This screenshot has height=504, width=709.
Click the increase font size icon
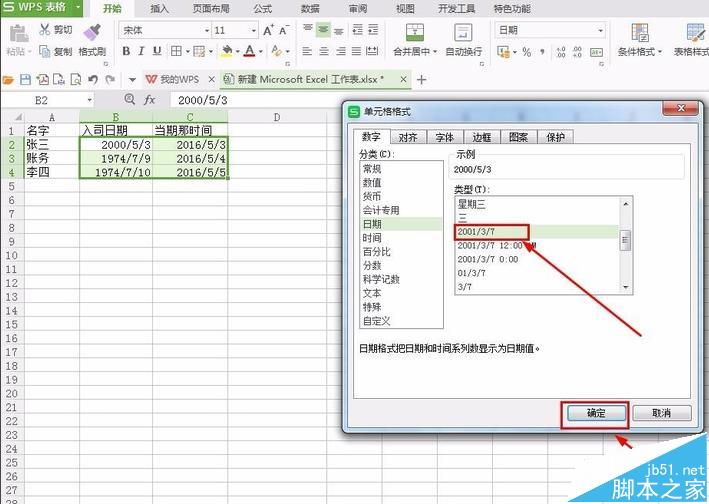point(268,30)
